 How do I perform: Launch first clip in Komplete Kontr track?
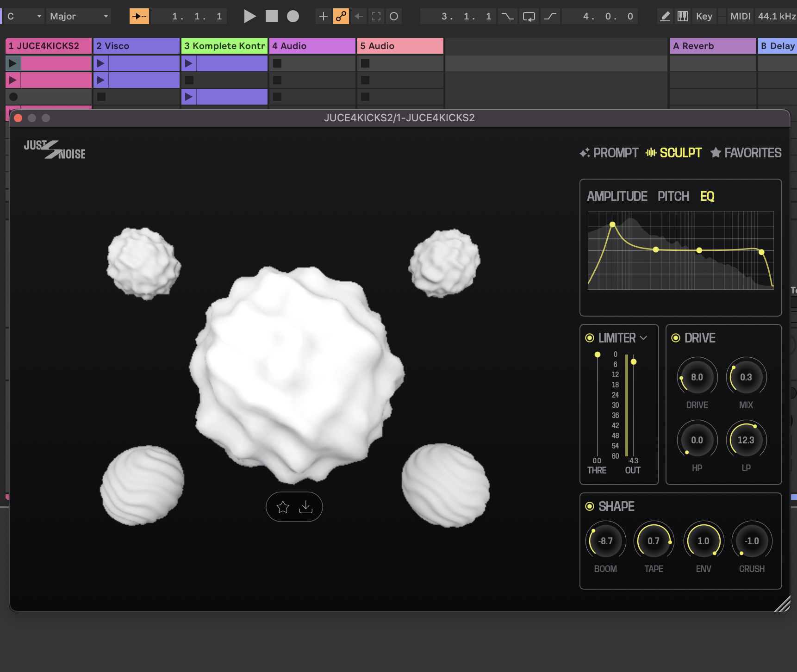pos(189,63)
